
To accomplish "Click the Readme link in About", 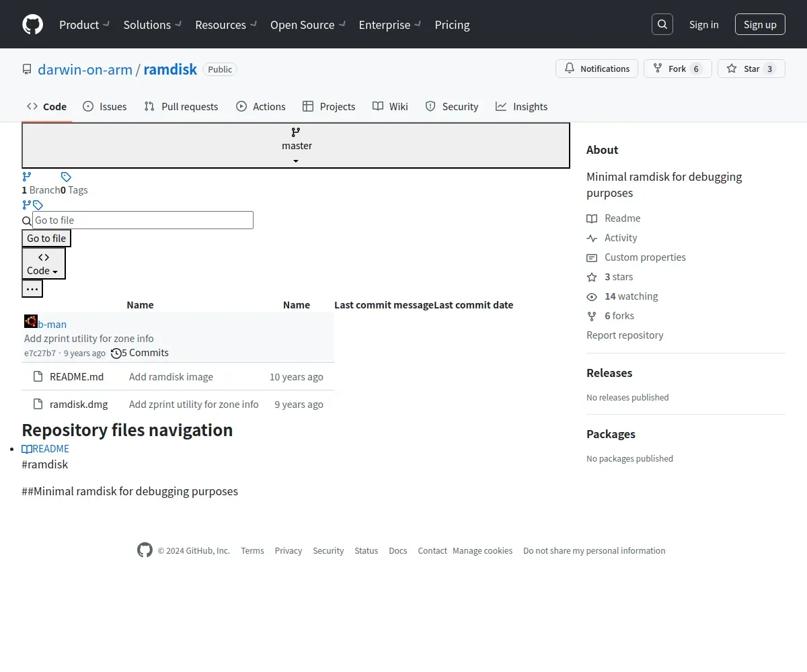I will click(613, 218).
